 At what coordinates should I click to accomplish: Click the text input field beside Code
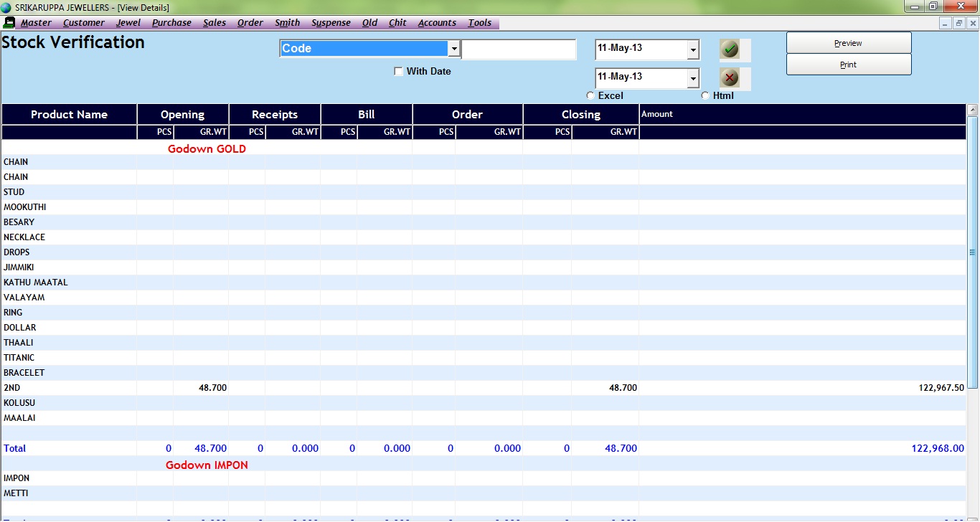pos(518,49)
